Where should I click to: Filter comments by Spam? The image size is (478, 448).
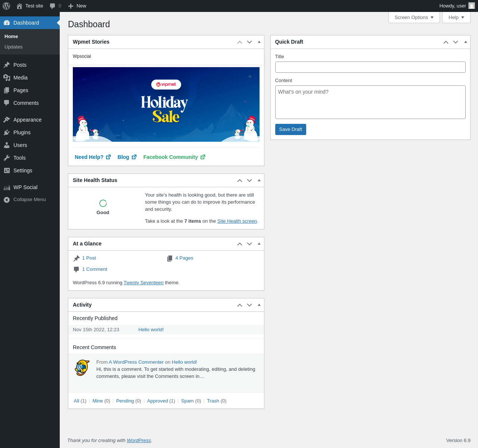(187, 401)
